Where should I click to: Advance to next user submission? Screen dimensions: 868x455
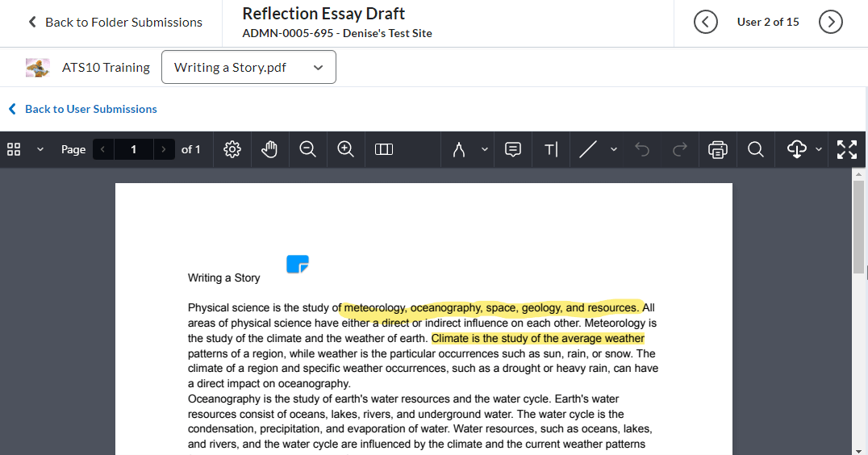[830, 22]
